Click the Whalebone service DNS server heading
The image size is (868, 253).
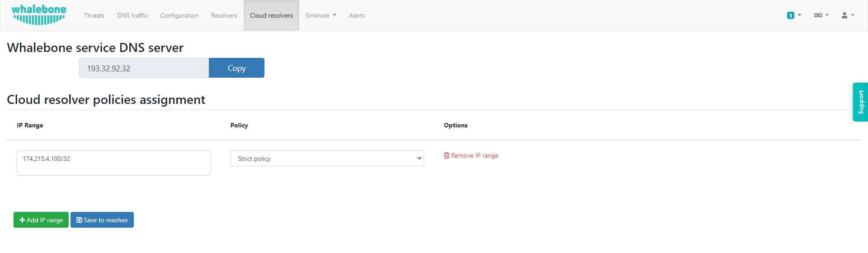tap(95, 47)
